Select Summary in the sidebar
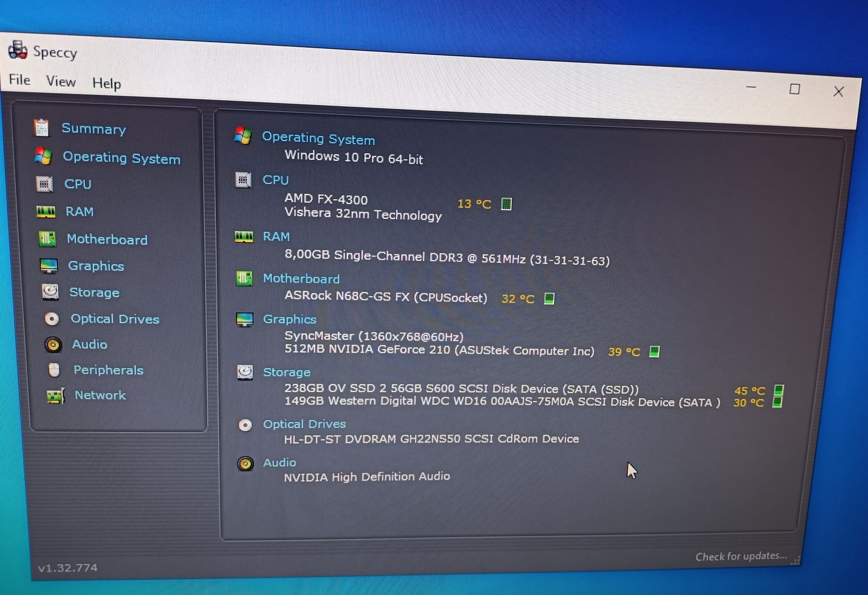This screenshot has height=595, width=868. point(94,129)
